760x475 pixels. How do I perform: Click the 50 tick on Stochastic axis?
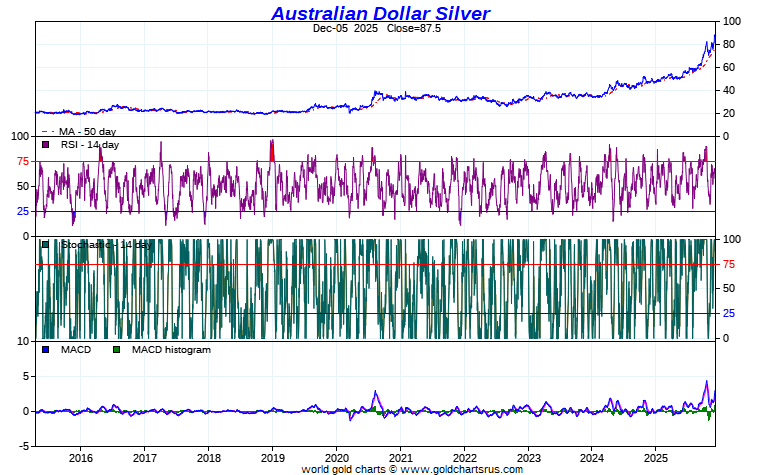tap(729, 288)
